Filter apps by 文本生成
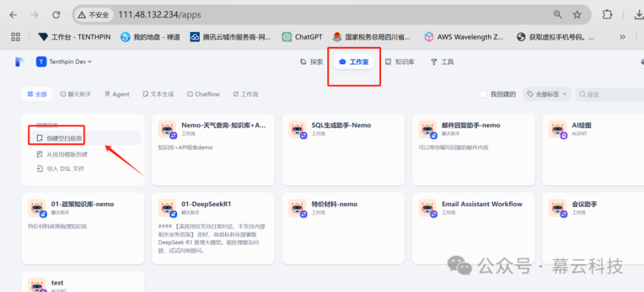 tap(158, 94)
